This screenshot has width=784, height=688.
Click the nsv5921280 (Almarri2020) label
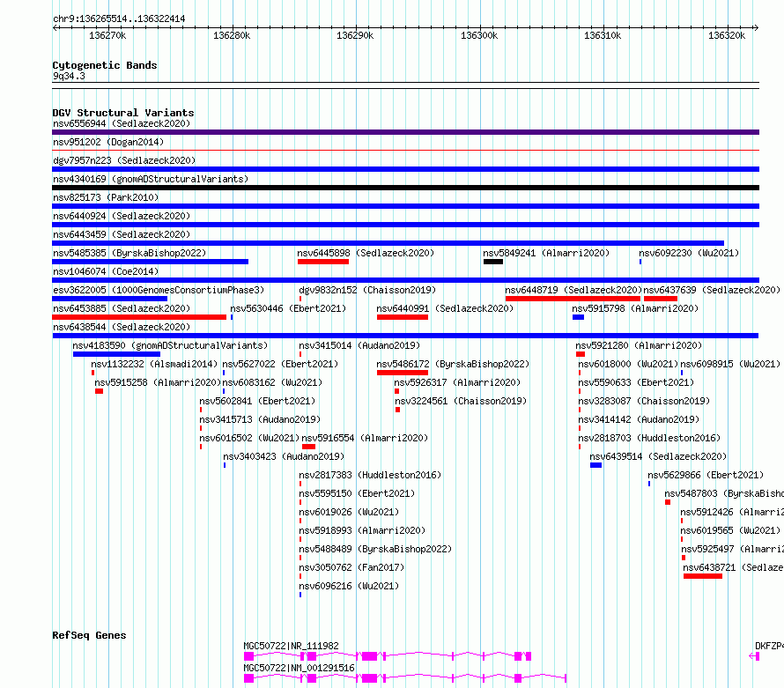(639, 345)
